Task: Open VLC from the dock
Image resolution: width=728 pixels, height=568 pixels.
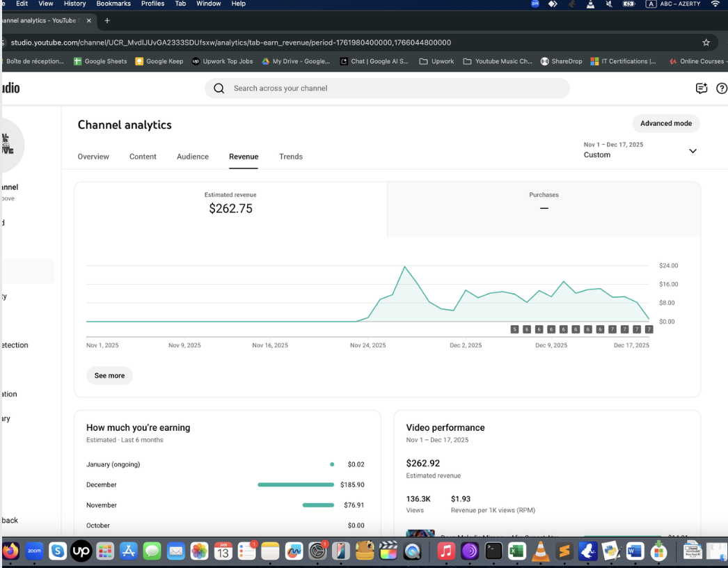Action: 540,551
